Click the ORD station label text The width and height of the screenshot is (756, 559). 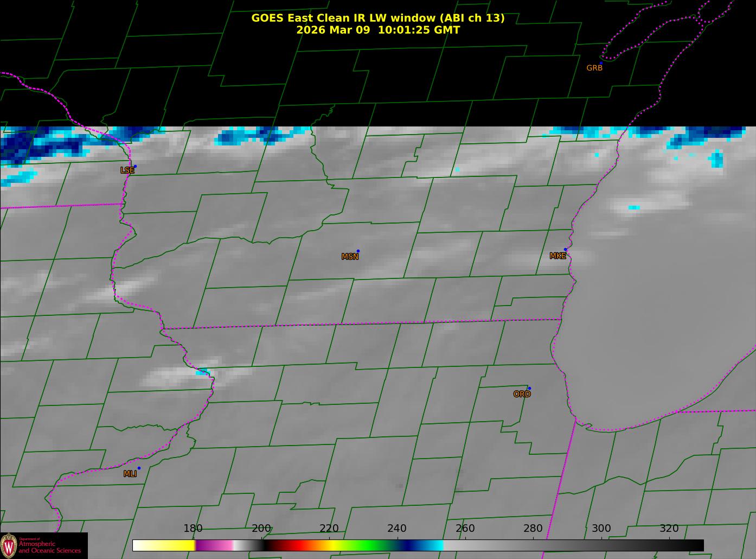click(522, 395)
